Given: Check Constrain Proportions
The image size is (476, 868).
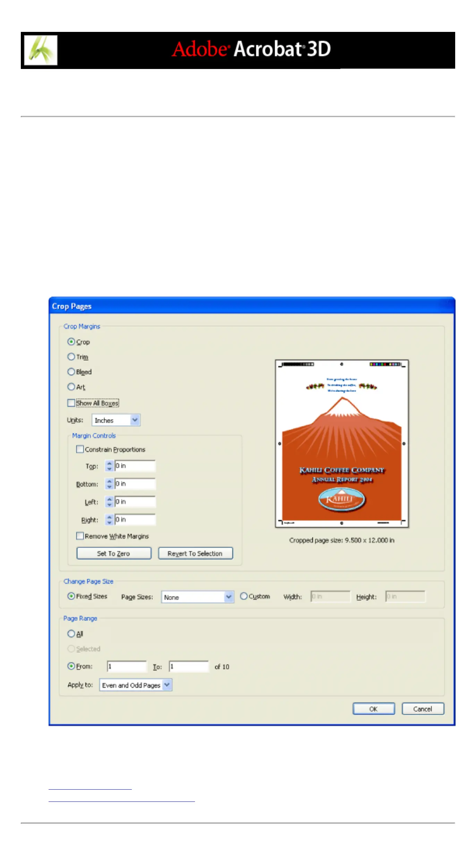Looking at the screenshot, I should [x=80, y=449].
